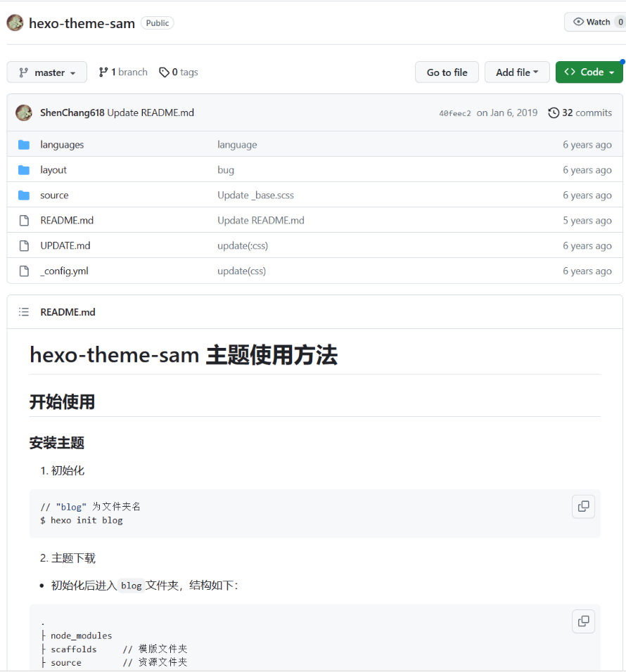This screenshot has width=626, height=672.
Task: Open the hexo-theme-sam repository title link
Action: click(x=82, y=23)
